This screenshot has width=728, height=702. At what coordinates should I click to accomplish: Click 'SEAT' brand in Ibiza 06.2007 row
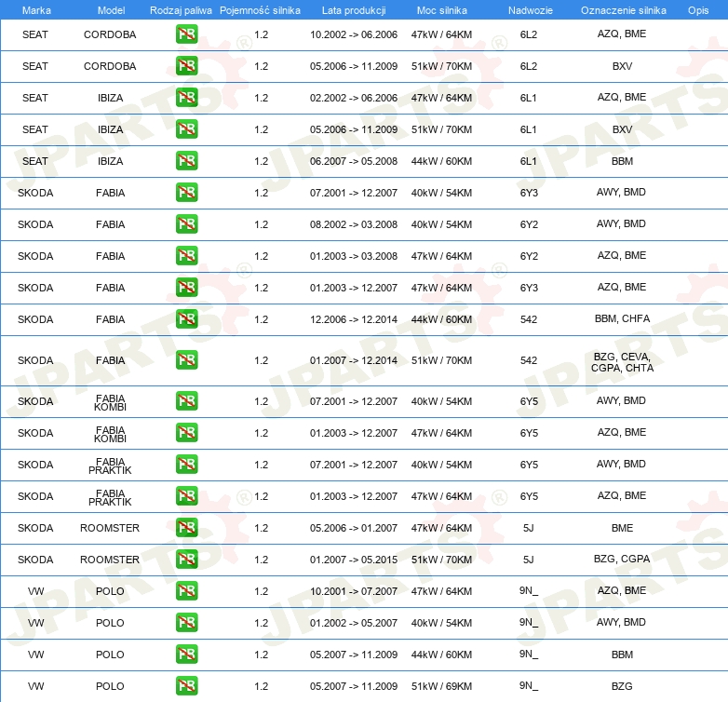[35, 161]
